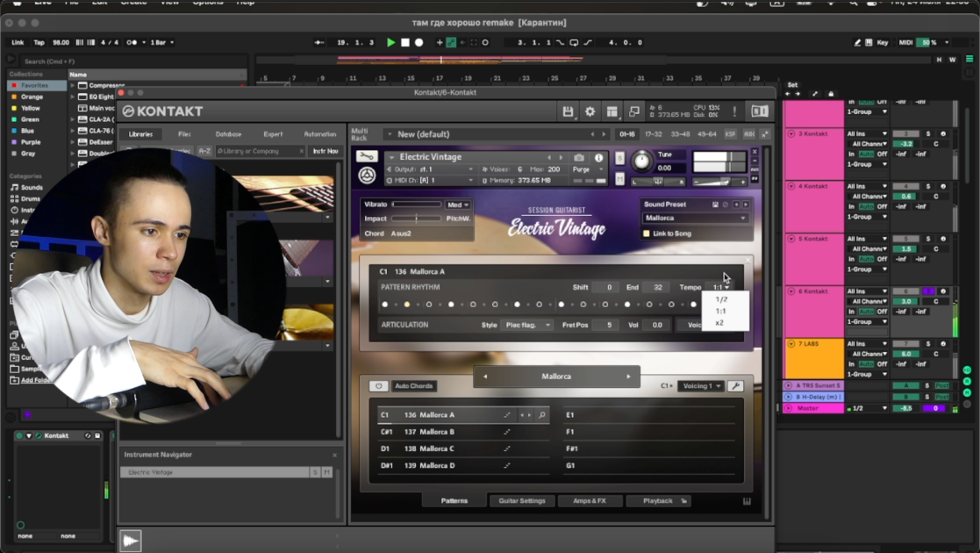980x553 pixels.
Task: Click Kontakt minimized view icon
Action: coord(633,111)
